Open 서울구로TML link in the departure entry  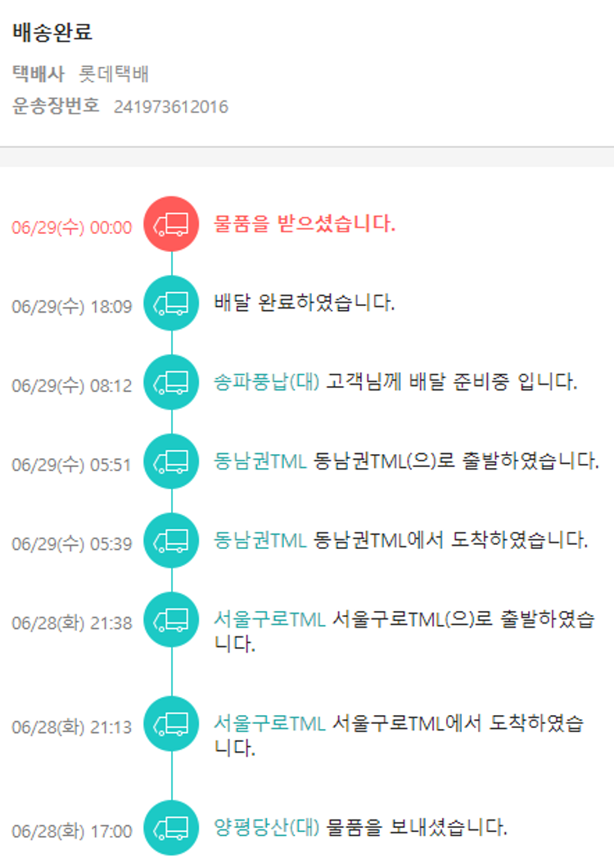(270, 620)
